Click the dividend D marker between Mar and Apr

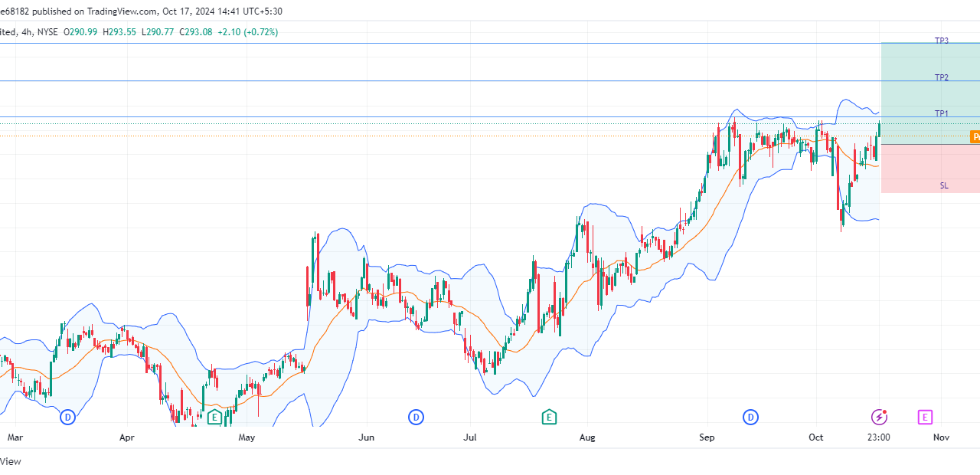click(x=68, y=418)
